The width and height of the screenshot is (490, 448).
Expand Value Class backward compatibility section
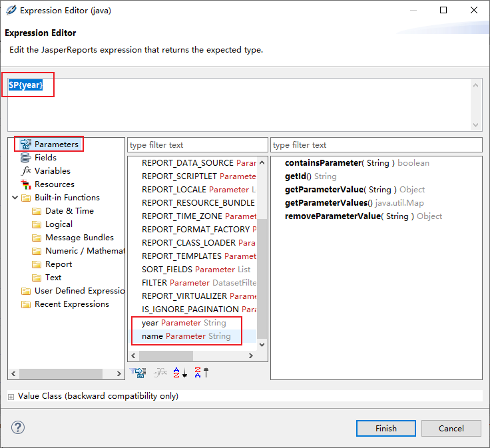11,397
